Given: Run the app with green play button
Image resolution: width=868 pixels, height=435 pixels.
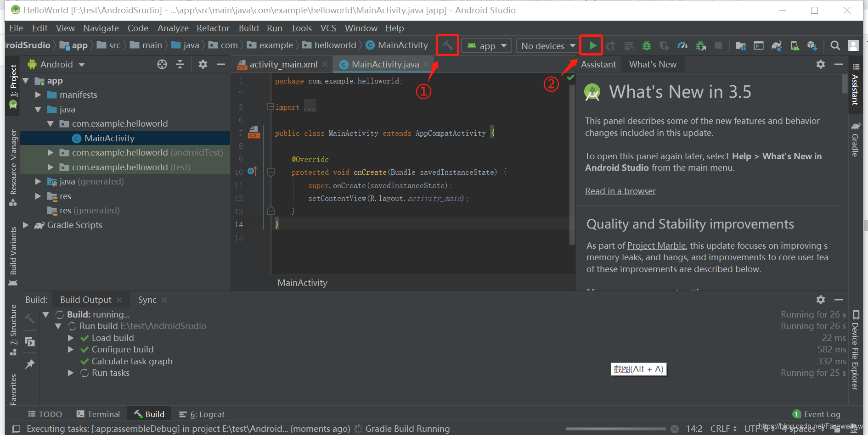Looking at the screenshot, I should point(592,45).
